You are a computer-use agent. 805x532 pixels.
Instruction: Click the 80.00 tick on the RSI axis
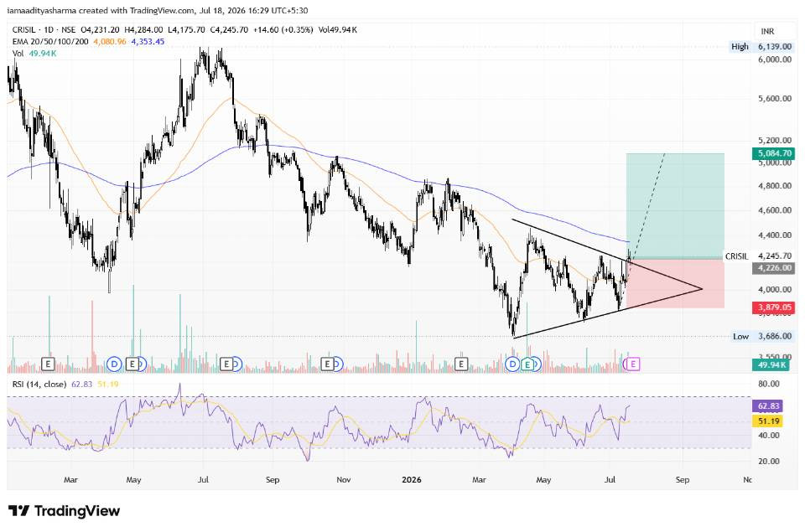pyautogui.click(x=769, y=384)
